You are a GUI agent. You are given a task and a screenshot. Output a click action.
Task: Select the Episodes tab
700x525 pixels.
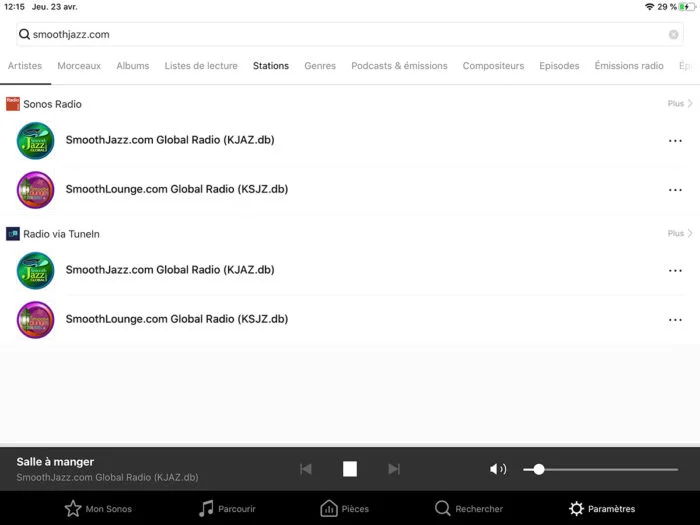[x=559, y=66]
